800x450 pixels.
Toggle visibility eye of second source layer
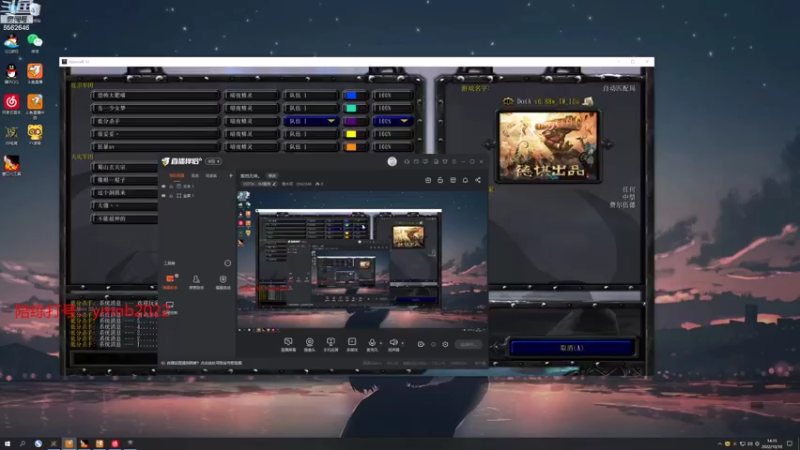164,195
